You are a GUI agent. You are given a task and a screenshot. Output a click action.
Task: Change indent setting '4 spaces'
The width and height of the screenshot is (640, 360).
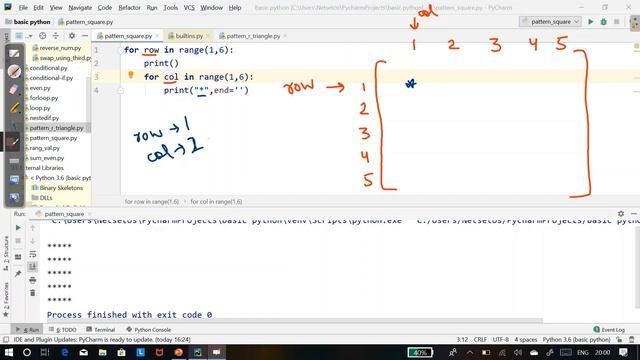tap(526, 340)
